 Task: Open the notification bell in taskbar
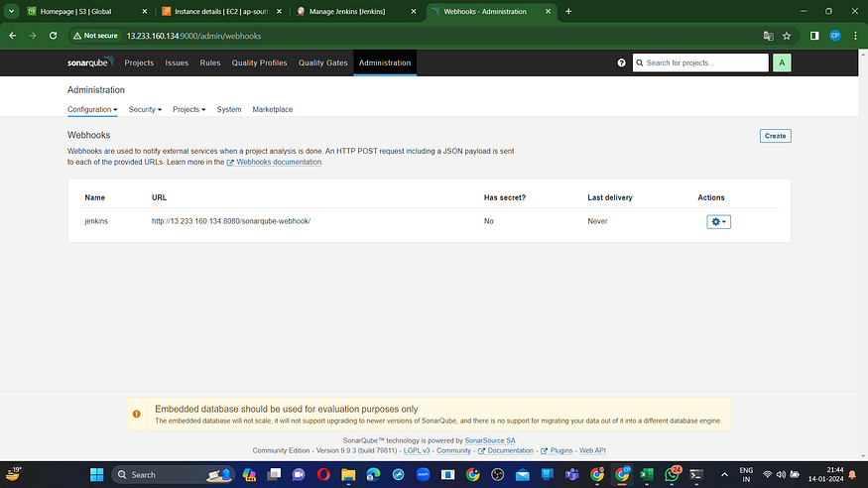pyautogui.click(x=852, y=475)
